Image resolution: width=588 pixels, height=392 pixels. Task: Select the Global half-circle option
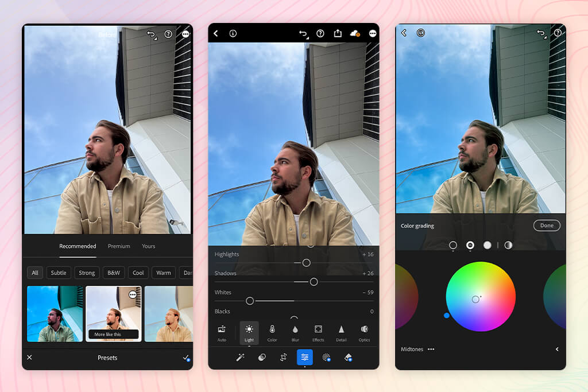[508, 245]
